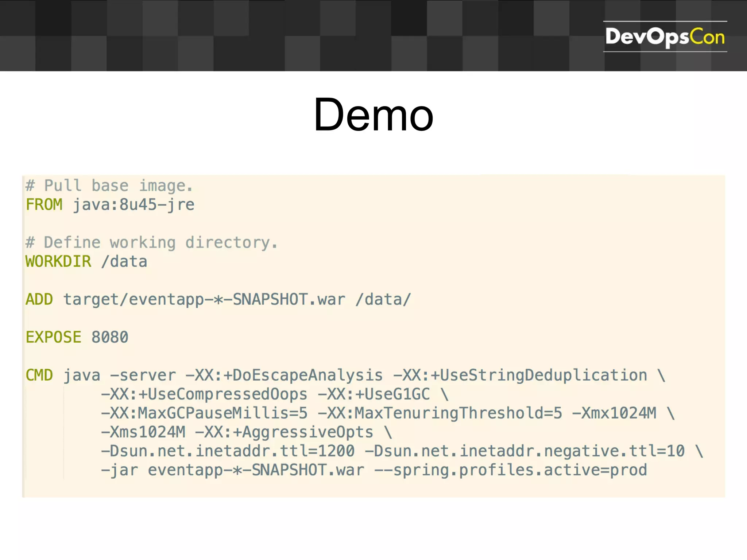This screenshot has height=560, width=747.
Task: Click the ADD keyword
Action: point(39,299)
